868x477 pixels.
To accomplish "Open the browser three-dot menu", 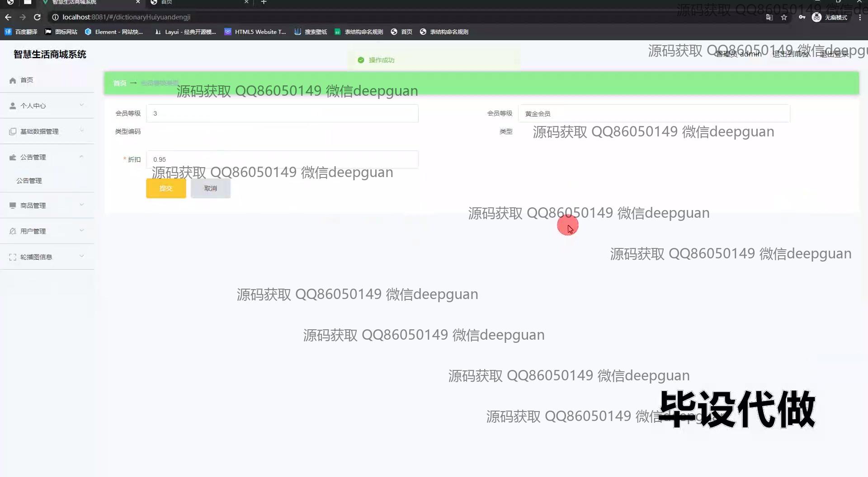I will (859, 17).
